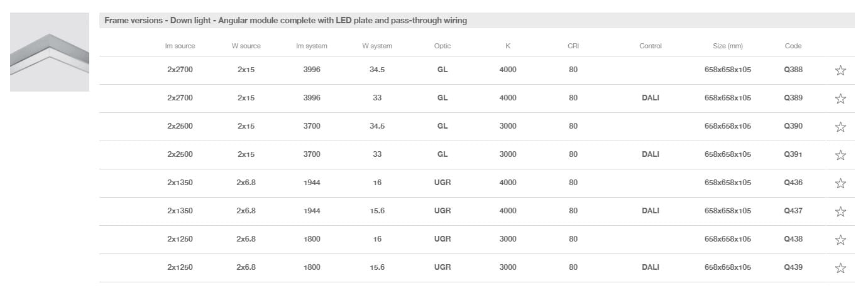
Task: Star the Q437 DALI product
Action: 840,211
